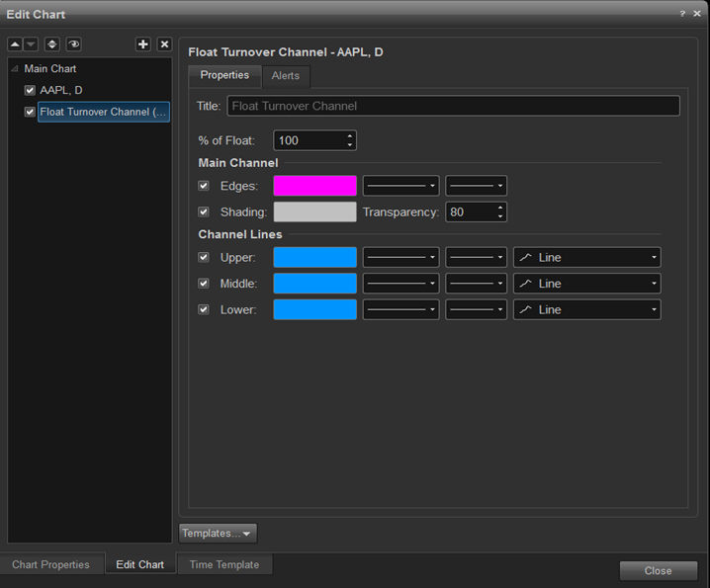The height and width of the screenshot is (588, 710).
Task: Click the % of Float value field
Action: (311, 140)
